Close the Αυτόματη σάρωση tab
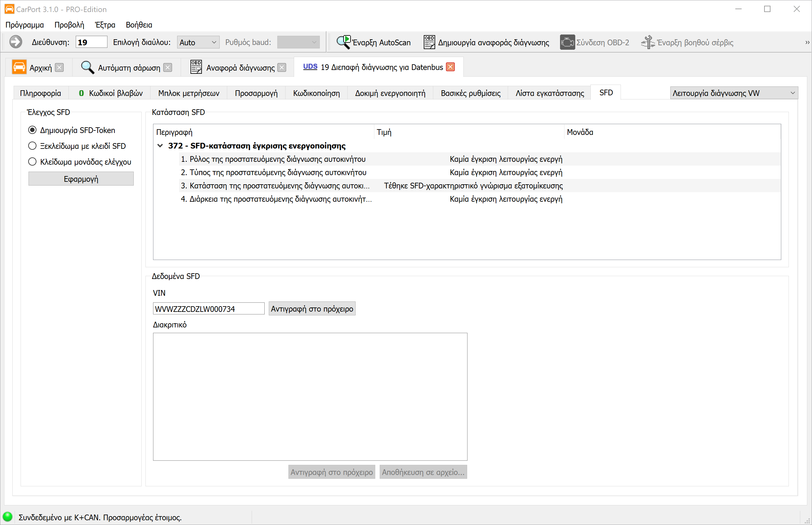812x525 pixels. point(168,67)
